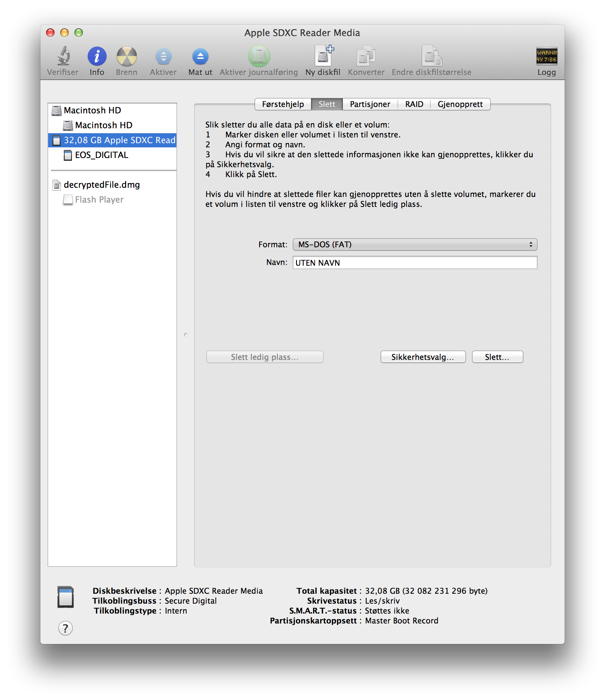Click the Aktiver journalføring icon
The image size is (605, 700).
(259, 56)
